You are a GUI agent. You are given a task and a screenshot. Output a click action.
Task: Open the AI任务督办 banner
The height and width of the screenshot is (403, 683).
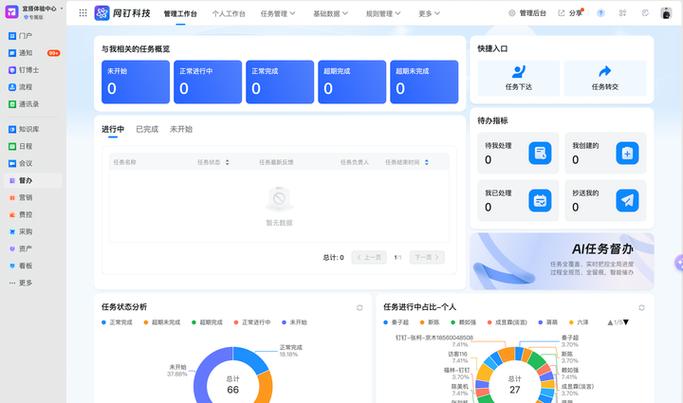coord(562,261)
